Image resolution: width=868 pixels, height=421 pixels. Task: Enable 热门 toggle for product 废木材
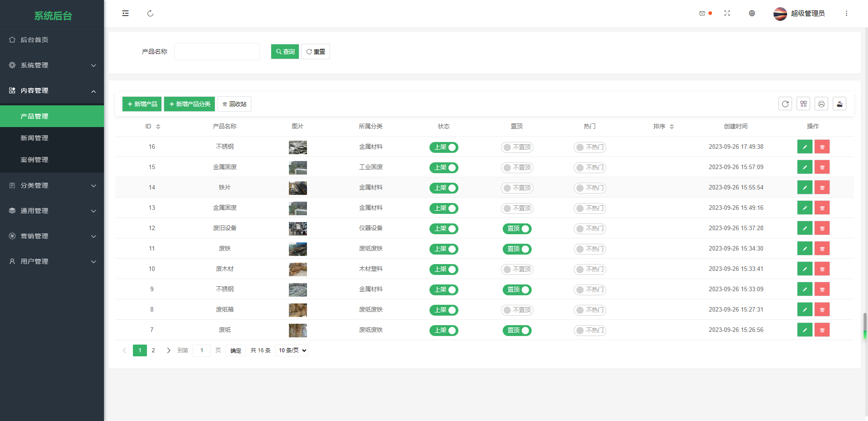click(590, 270)
